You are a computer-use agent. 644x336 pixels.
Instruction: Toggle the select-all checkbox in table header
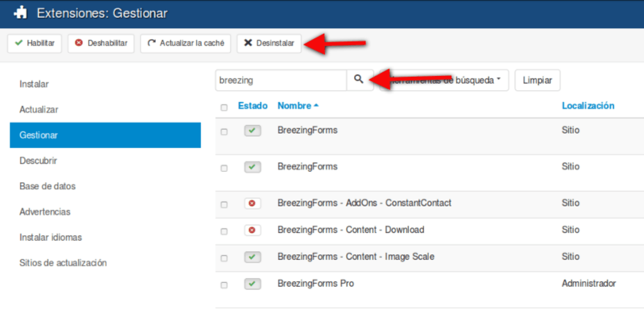[x=224, y=107]
